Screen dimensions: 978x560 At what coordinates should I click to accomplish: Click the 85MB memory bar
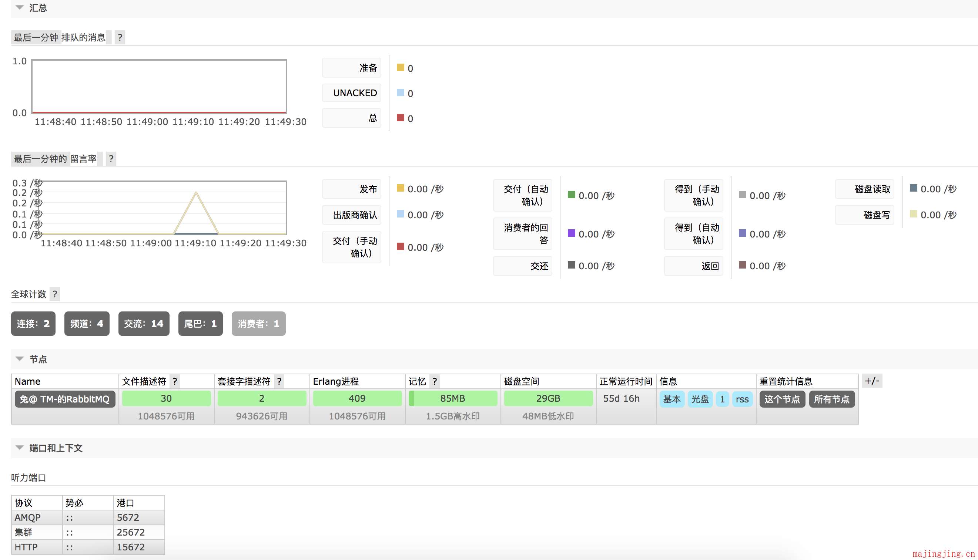click(x=453, y=398)
